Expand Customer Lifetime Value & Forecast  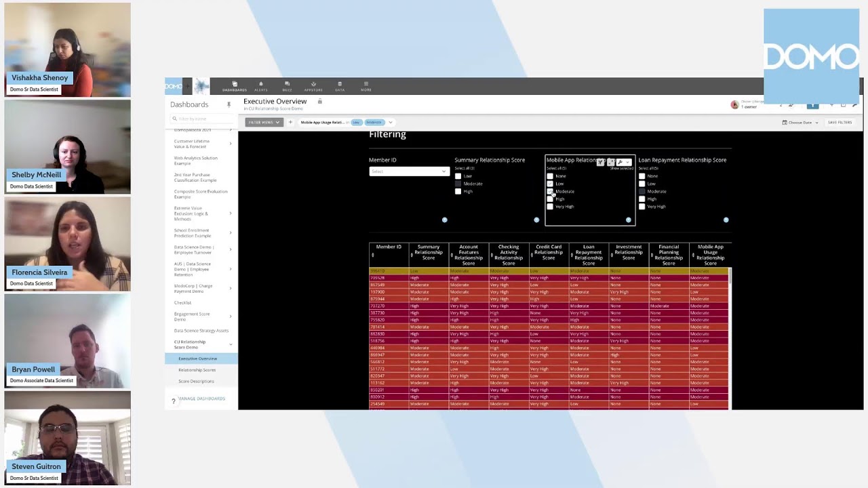pyautogui.click(x=230, y=144)
